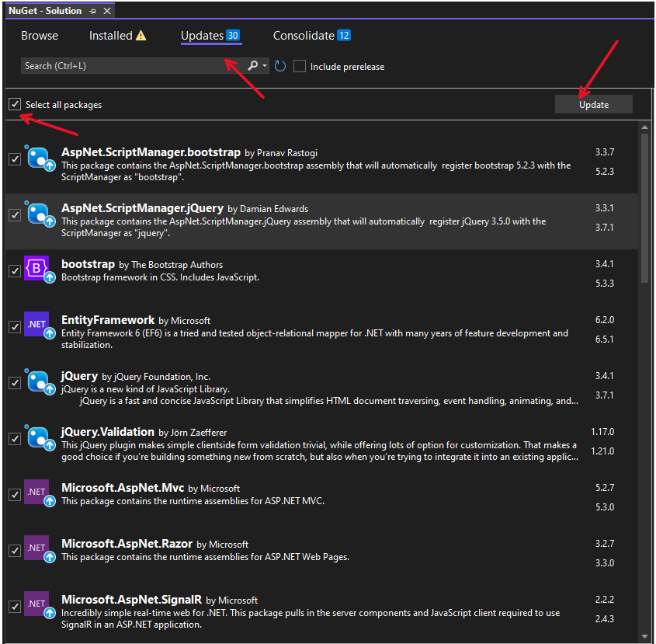The image size is (656, 644).
Task: Click Microsoft.AspNet.Mvc installed version 5.2.7
Action: pyautogui.click(x=605, y=487)
